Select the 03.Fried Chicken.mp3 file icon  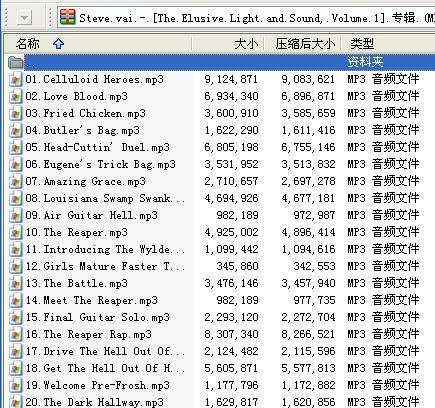(x=15, y=113)
